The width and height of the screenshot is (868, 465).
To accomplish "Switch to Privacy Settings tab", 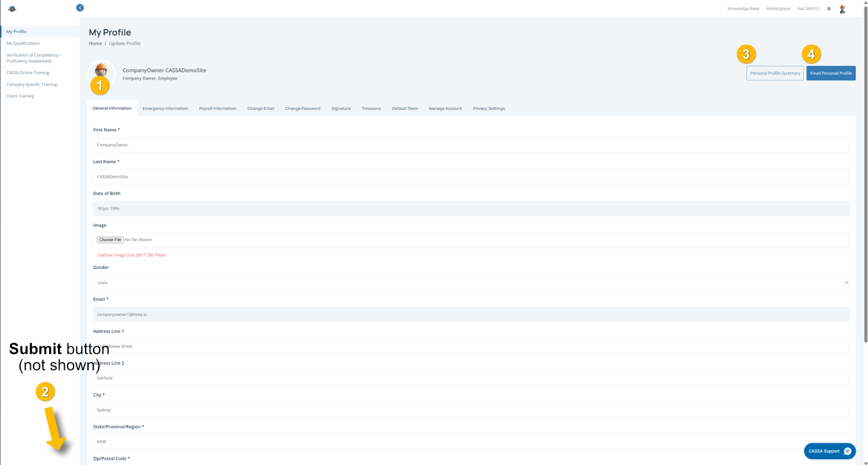I will [x=489, y=108].
